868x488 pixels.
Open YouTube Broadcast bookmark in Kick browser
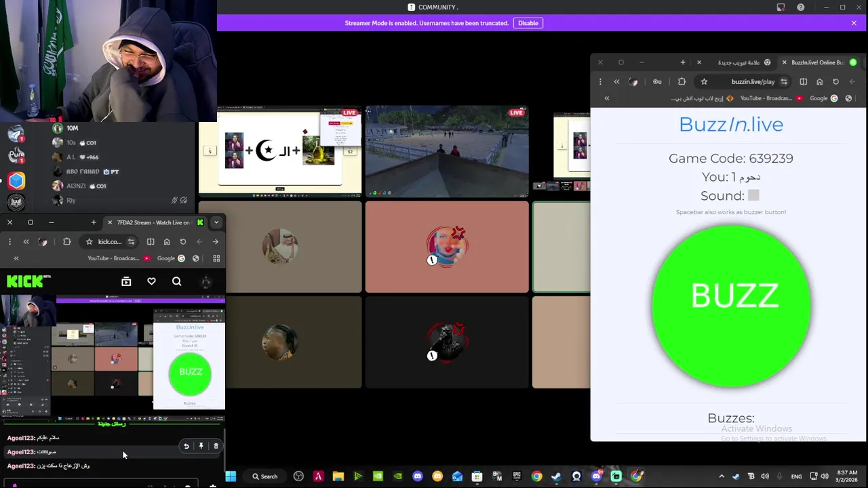[119, 258]
